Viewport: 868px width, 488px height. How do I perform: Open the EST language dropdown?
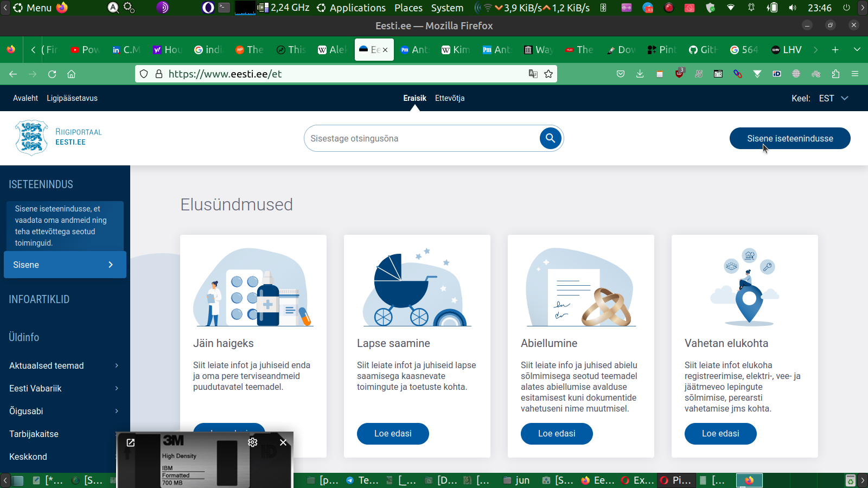pyautogui.click(x=833, y=98)
